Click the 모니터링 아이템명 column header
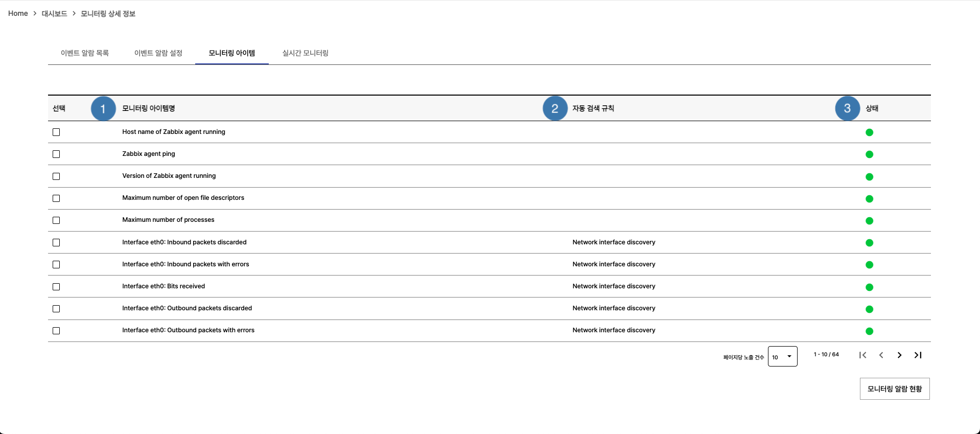980x434 pixels. coord(149,108)
